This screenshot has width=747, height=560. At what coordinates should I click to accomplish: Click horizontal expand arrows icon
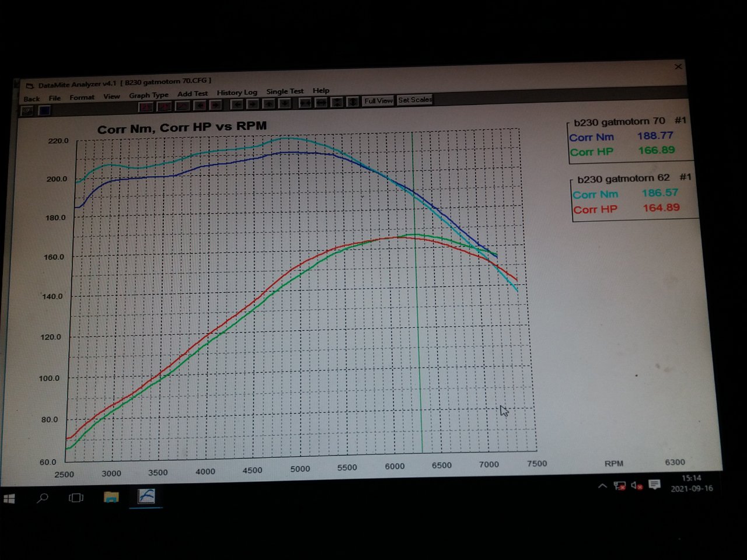322,103
